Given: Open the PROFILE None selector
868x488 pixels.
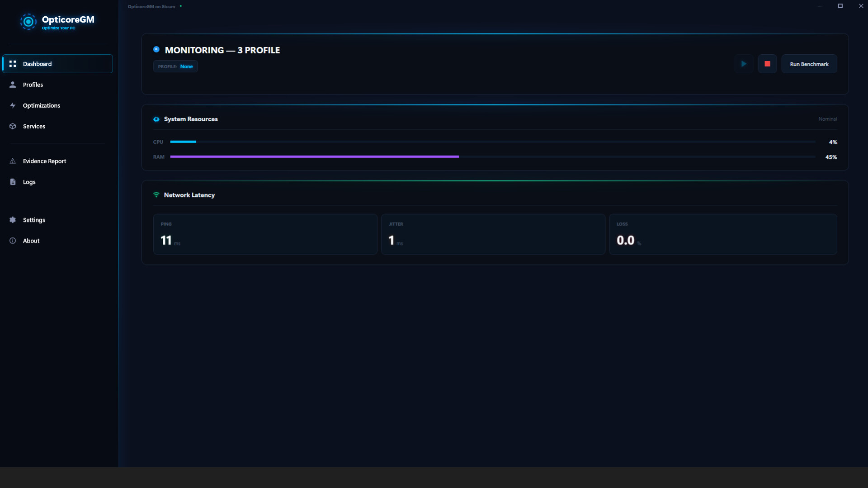Looking at the screenshot, I should (175, 66).
